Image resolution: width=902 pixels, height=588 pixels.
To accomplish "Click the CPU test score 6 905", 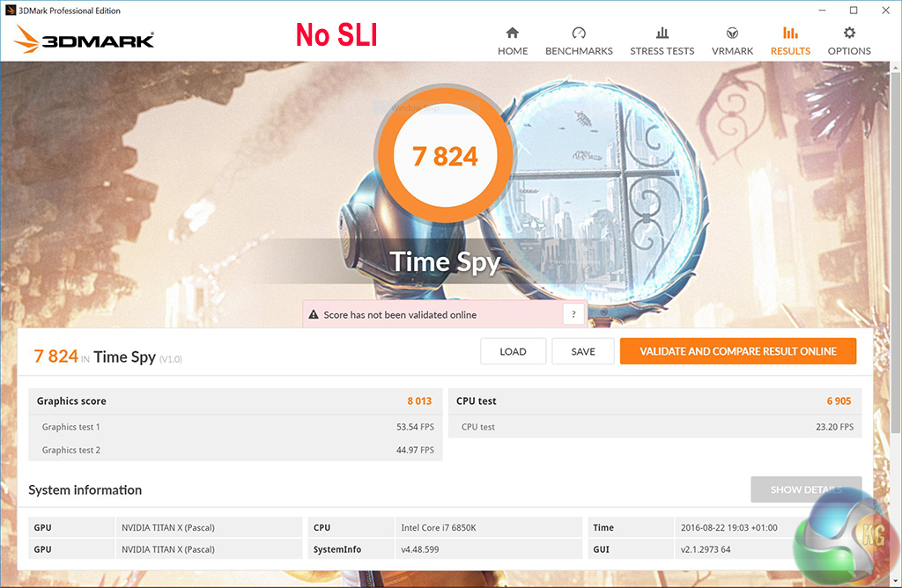I will tap(839, 401).
